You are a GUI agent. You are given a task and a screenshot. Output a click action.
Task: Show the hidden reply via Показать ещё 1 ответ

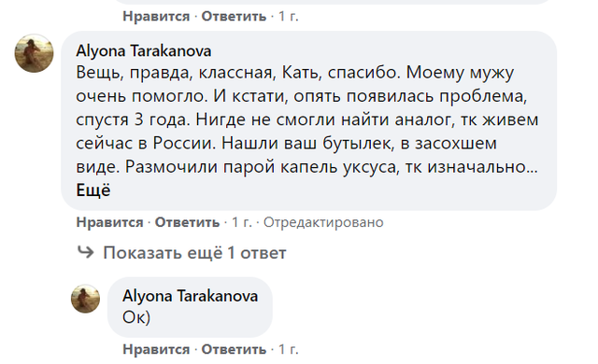(194, 253)
